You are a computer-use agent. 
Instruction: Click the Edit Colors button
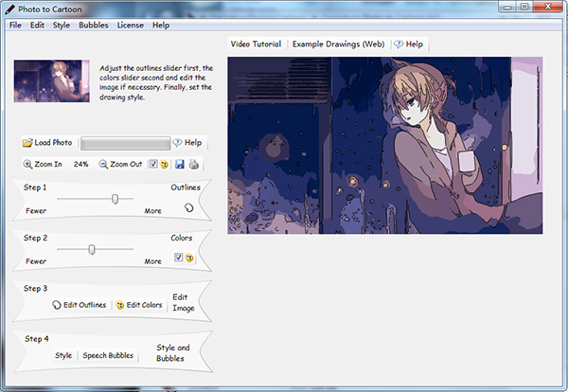(138, 305)
